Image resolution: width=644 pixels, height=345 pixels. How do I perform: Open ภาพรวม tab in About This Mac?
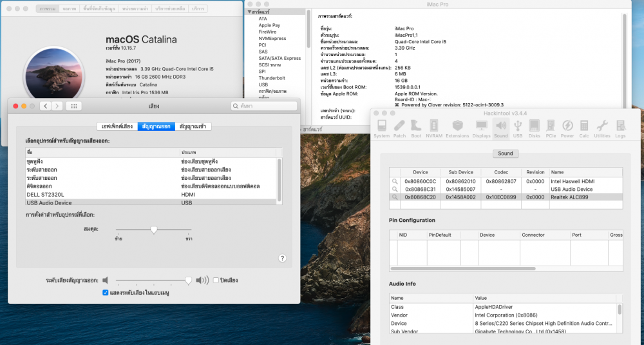point(48,8)
